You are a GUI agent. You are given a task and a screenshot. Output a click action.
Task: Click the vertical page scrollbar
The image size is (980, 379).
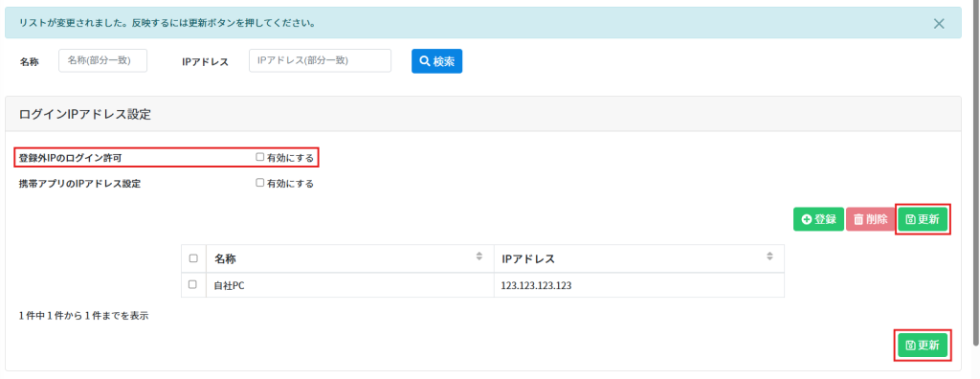click(976, 172)
